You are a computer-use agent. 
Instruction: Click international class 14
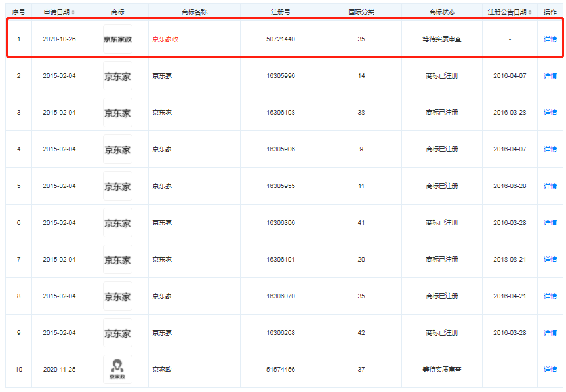point(361,76)
